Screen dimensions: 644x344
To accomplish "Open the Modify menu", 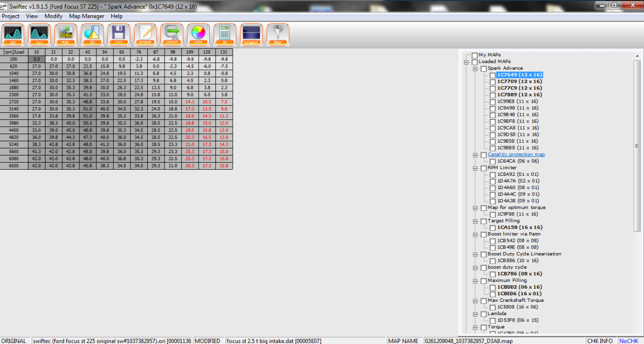I will pyautogui.click(x=53, y=16).
